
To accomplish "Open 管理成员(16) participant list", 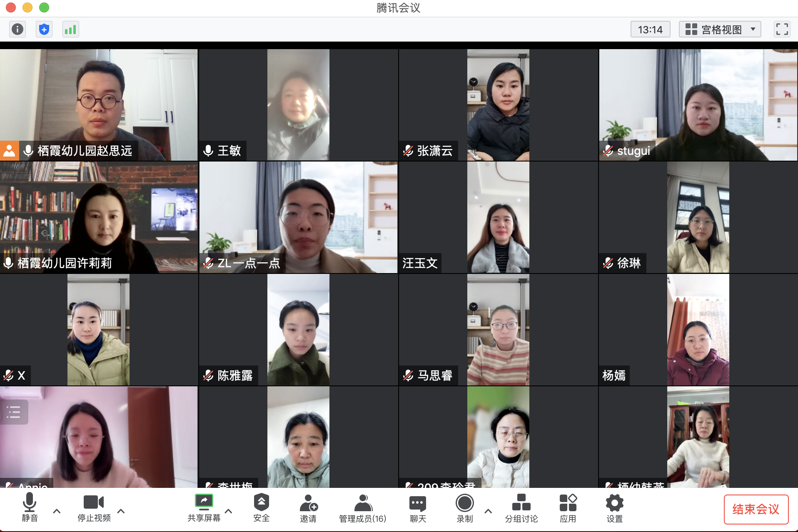I will [x=362, y=508].
